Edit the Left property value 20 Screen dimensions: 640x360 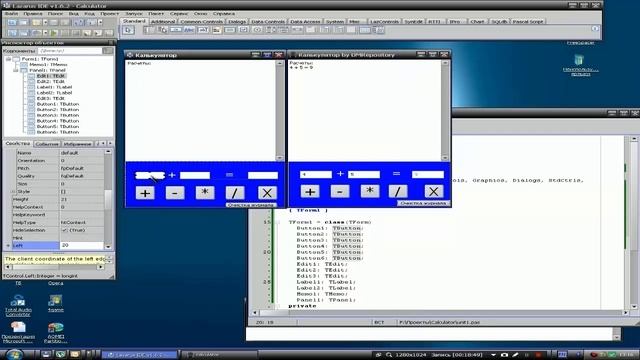click(82, 245)
